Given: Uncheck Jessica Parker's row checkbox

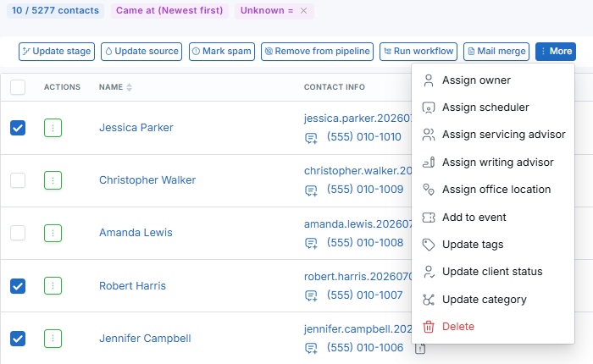Looking at the screenshot, I should pos(18,128).
